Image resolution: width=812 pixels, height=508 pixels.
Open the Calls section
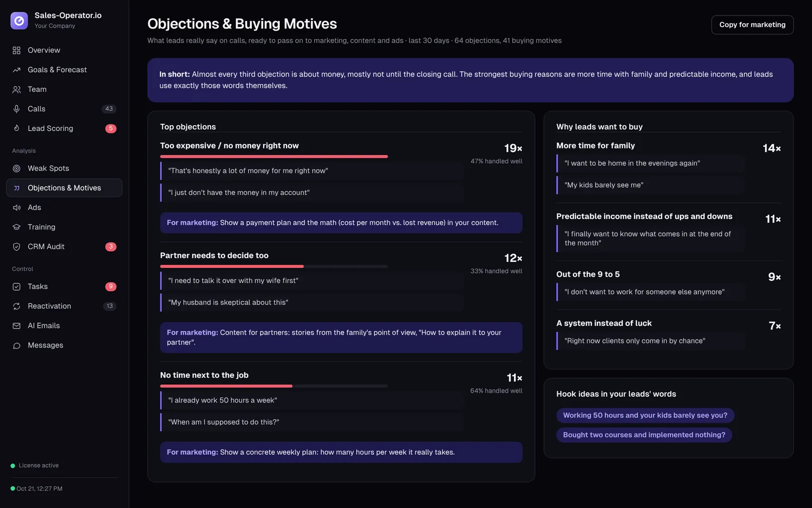point(64,109)
